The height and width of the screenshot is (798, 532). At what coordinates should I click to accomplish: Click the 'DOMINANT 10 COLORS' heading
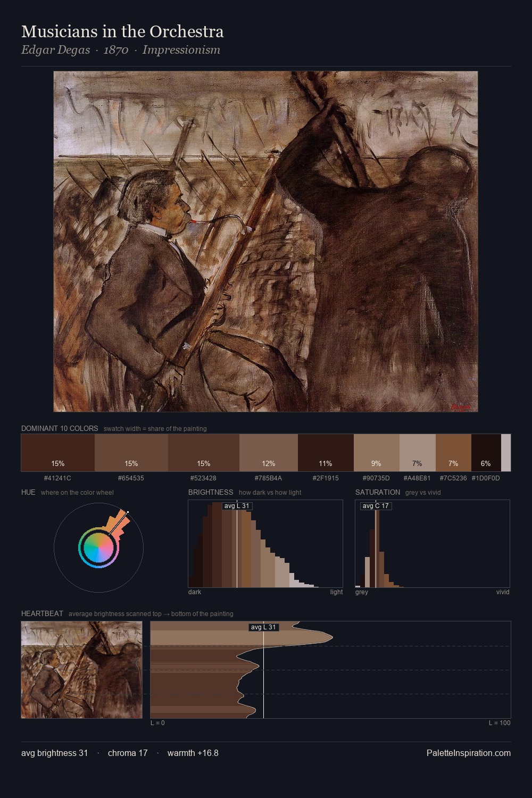tap(60, 428)
